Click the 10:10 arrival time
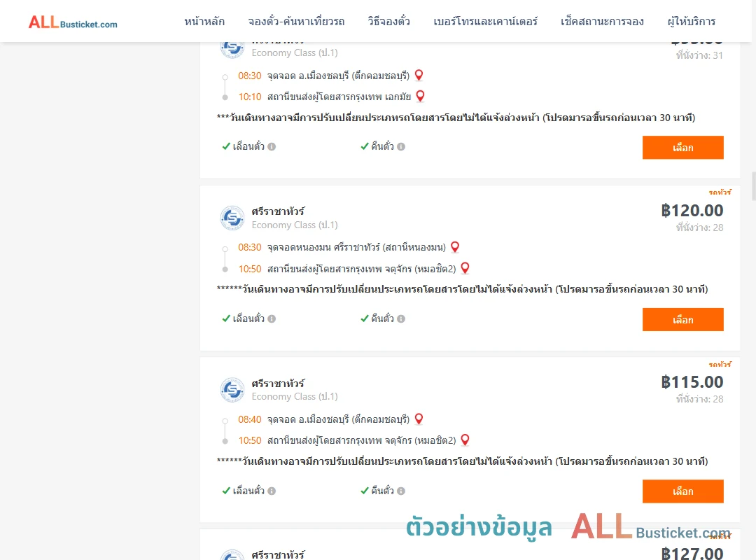This screenshot has width=756, height=560. pos(249,97)
